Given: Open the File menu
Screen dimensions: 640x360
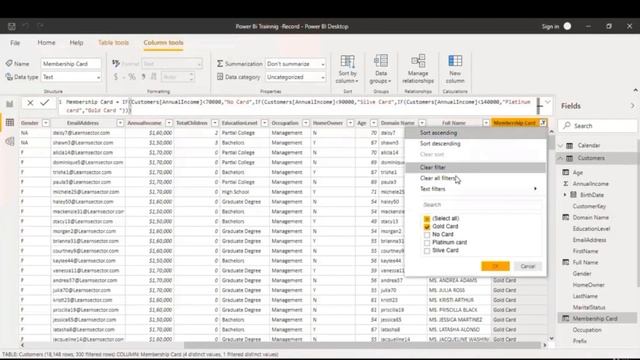Looking at the screenshot, I should click(15, 43).
